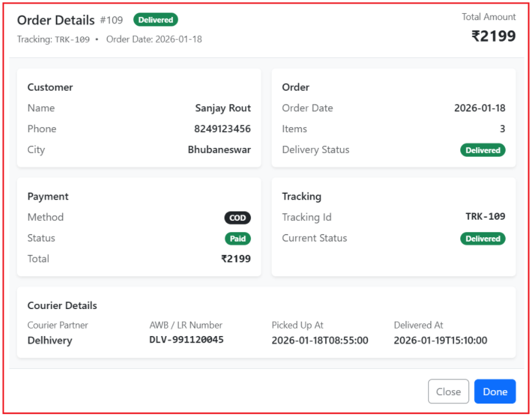This screenshot has width=532, height=416.
Task: Select the customer name Sanjay Rout
Action: (223, 108)
